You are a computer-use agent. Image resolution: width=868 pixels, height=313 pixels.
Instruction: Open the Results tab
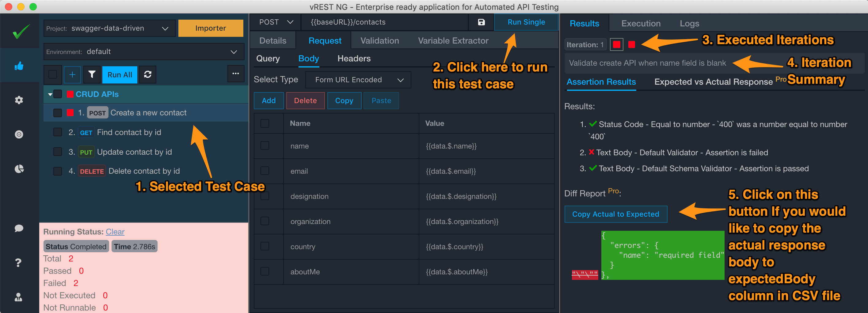pyautogui.click(x=584, y=23)
